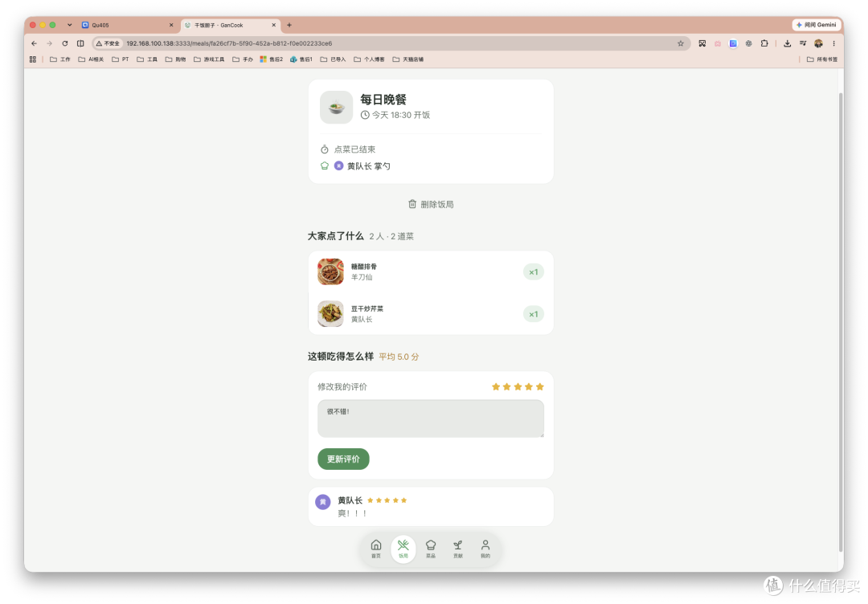The height and width of the screenshot is (604, 868).
Task: Click the gray swirl extension icon
Action: (748, 43)
